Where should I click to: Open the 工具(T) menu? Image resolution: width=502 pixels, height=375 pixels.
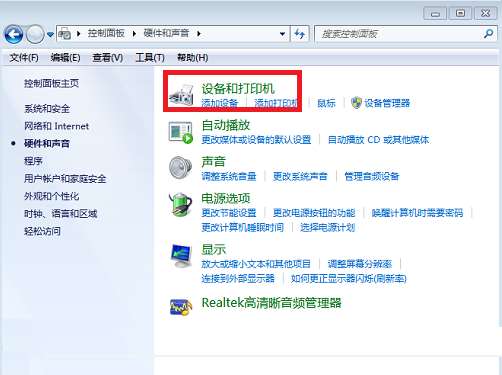(x=150, y=58)
